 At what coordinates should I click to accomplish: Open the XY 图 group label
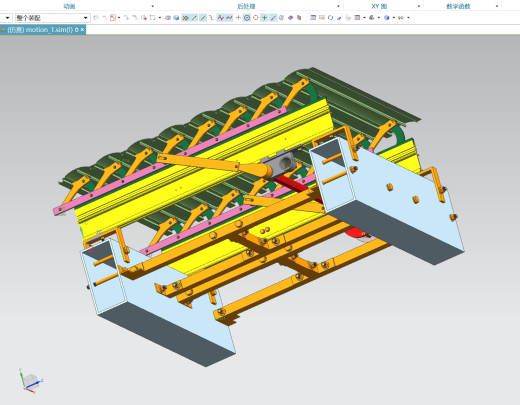pos(379,6)
